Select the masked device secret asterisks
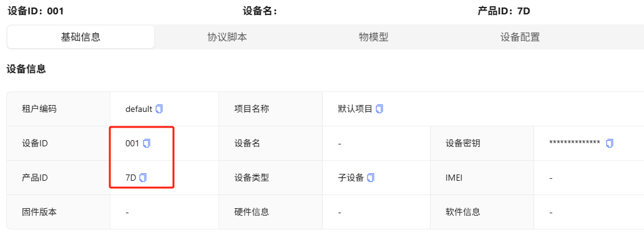 click(x=575, y=143)
